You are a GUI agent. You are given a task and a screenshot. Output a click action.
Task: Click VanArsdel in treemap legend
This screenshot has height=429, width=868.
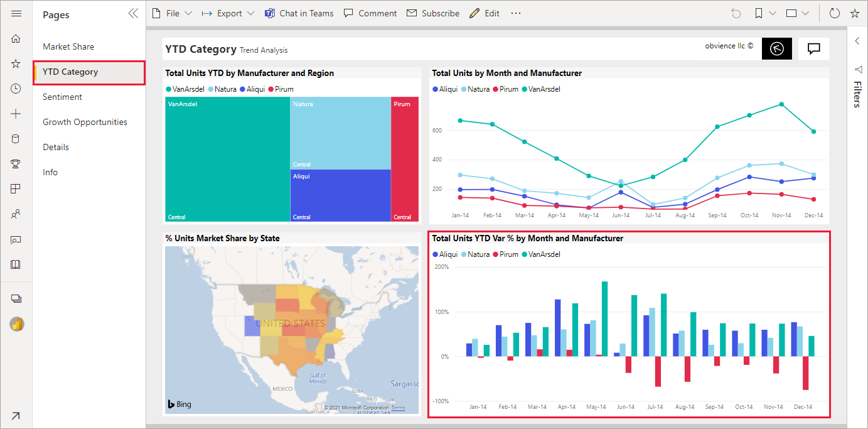(185, 89)
